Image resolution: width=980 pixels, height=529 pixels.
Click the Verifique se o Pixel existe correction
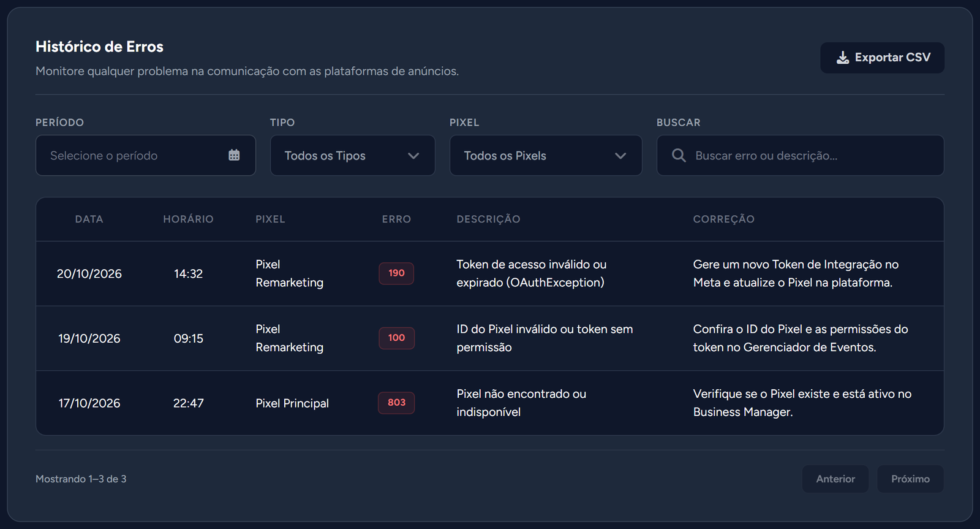(802, 403)
